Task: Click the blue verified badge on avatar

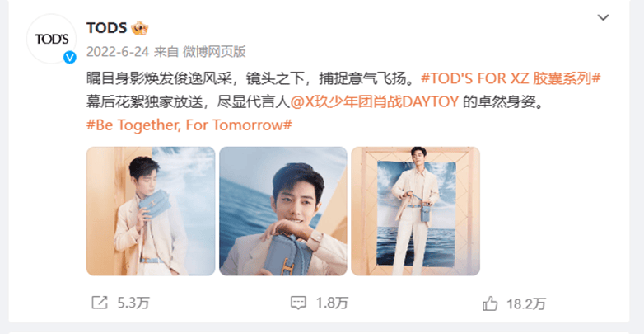Action: (x=70, y=57)
